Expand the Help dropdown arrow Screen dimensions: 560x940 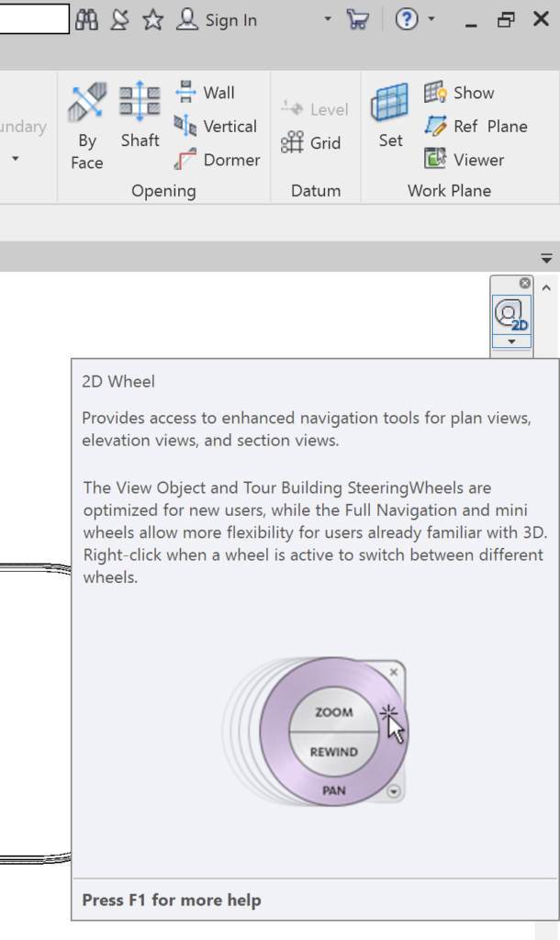pos(431,19)
